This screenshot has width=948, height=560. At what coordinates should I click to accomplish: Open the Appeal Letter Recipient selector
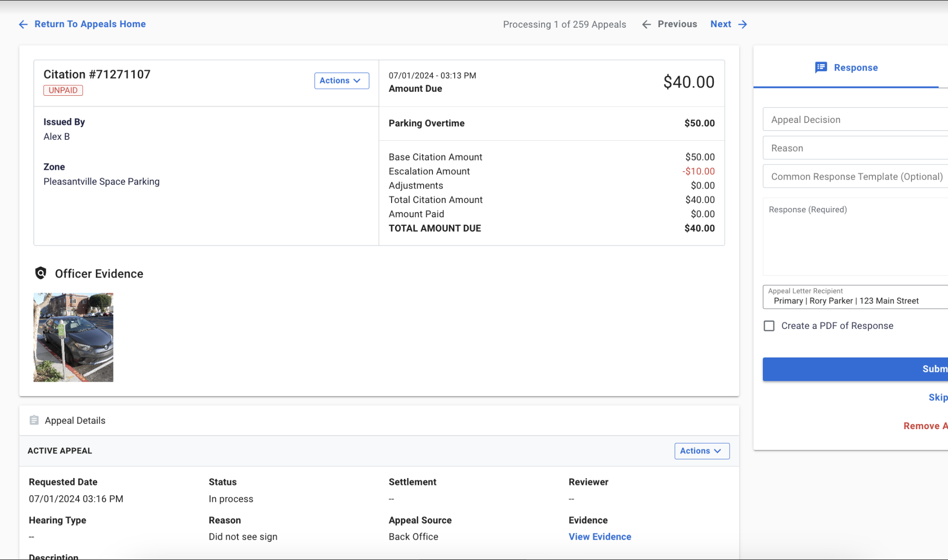point(855,297)
